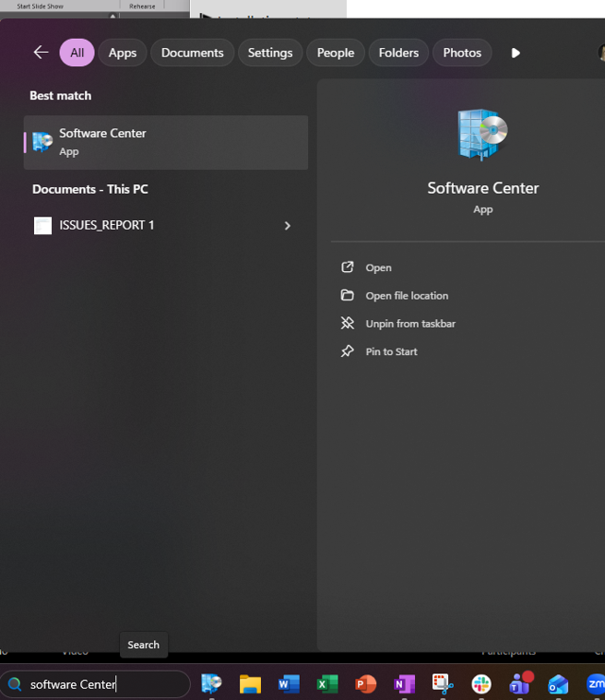Switch to the Settings filter tab
This screenshot has width=605, height=700.
(269, 53)
